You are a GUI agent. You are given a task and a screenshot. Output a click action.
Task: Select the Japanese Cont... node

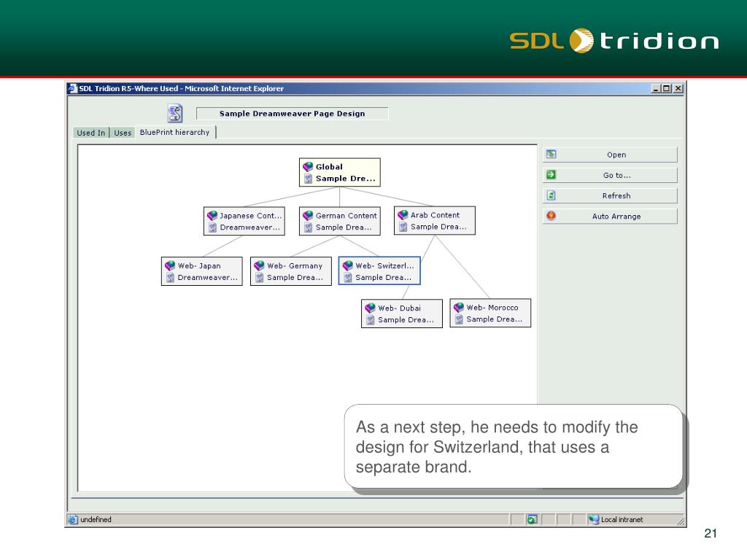[244, 221]
